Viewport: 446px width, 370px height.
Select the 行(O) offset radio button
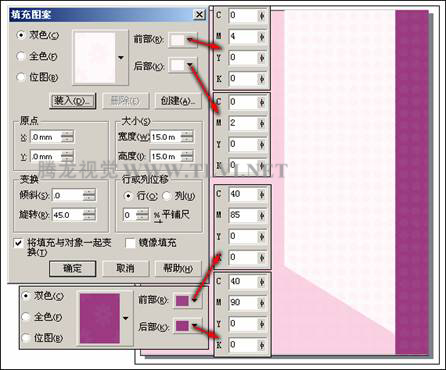(x=128, y=196)
